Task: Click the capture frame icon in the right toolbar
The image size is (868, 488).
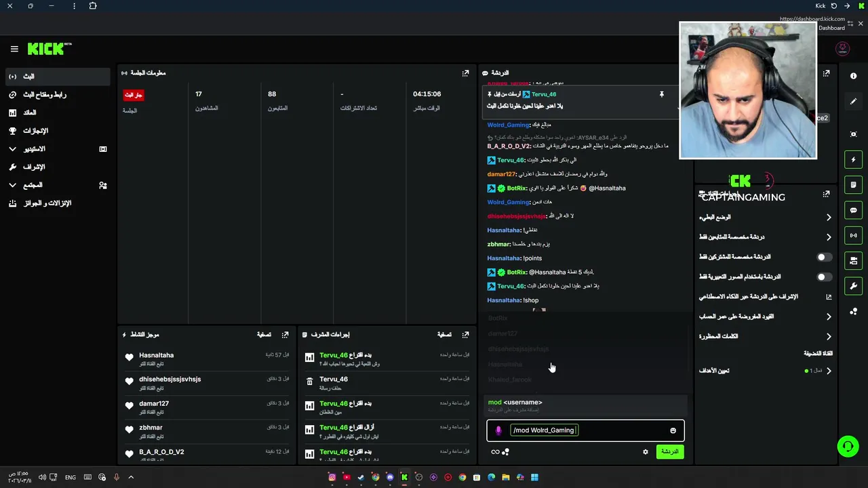Action: click(x=853, y=134)
